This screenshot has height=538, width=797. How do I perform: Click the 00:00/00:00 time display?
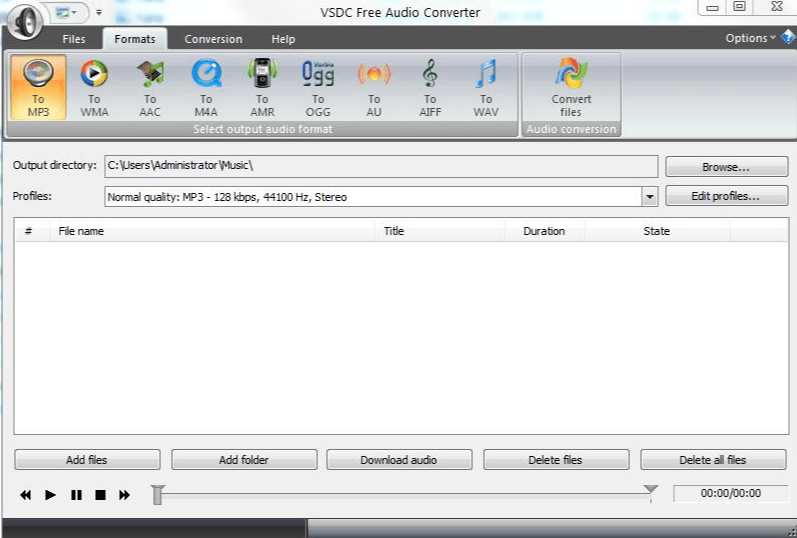(730, 493)
